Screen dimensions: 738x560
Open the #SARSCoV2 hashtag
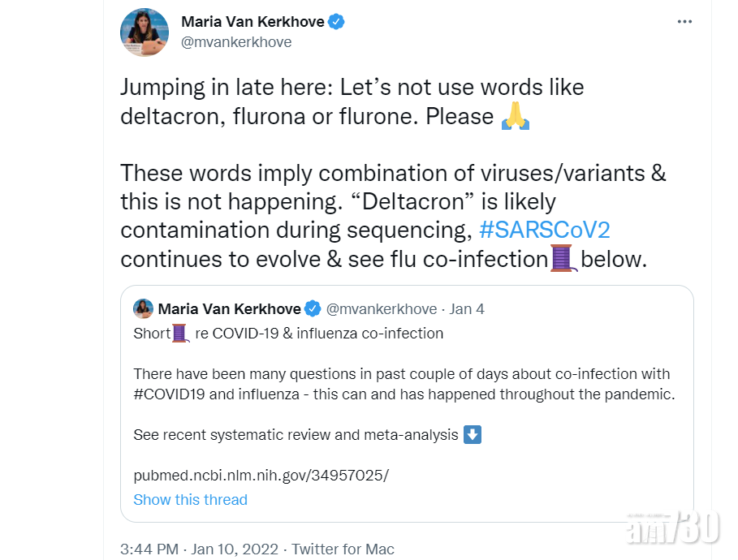(544, 230)
